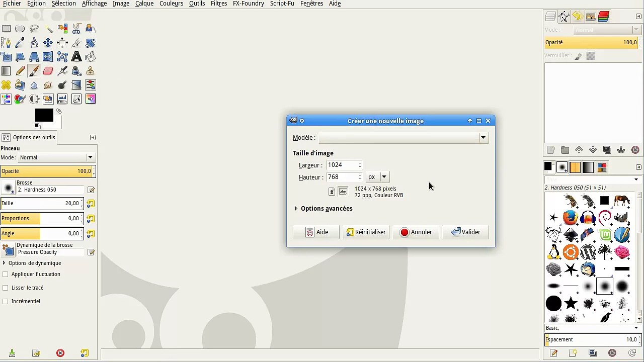Image resolution: width=644 pixels, height=362 pixels.
Task: Click the black foreground color swatch
Action: (44, 115)
